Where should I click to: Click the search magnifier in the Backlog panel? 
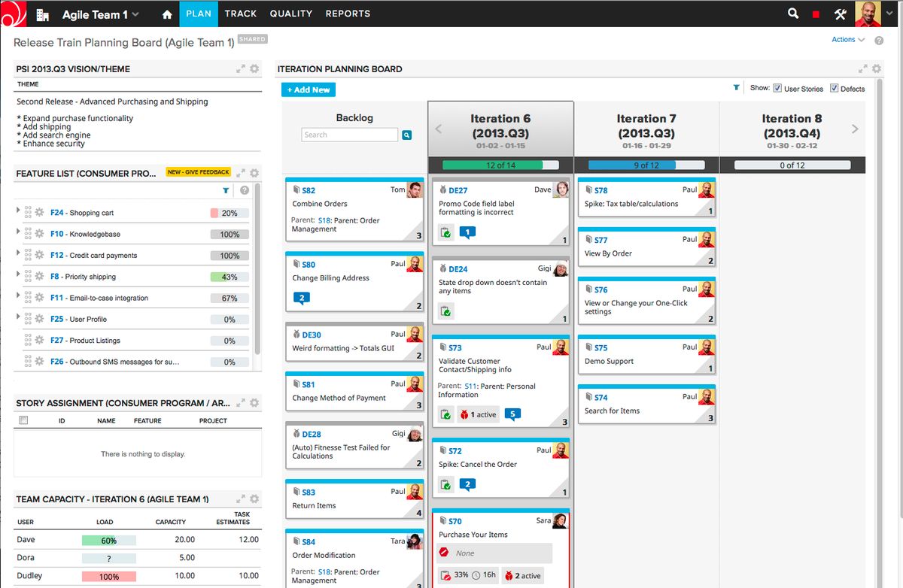tap(406, 135)
